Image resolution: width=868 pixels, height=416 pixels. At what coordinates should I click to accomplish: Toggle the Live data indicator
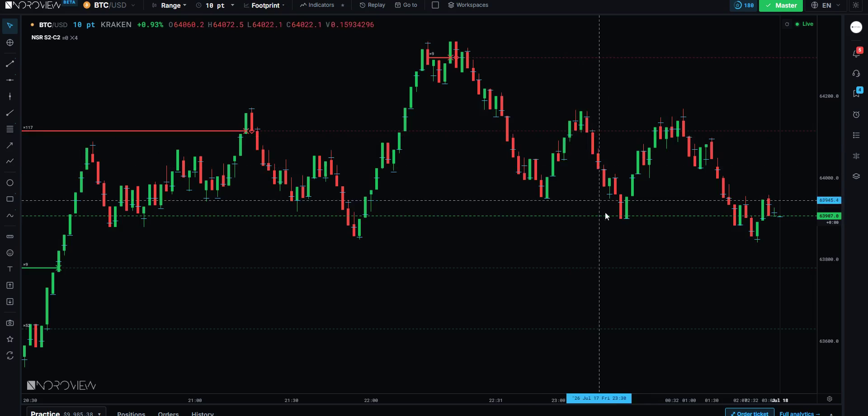tap(805, 24)
